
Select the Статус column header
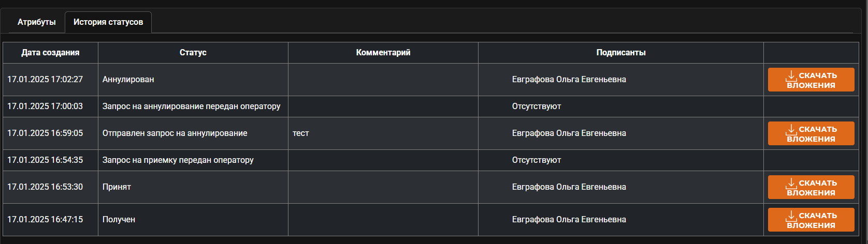[193, 53]
